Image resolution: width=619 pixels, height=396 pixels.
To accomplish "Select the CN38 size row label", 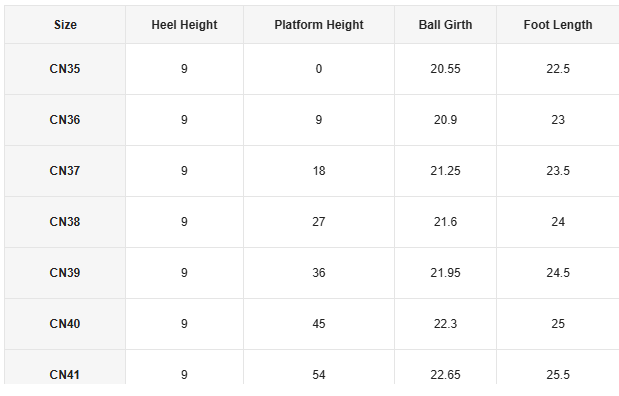I will [65, 221].
